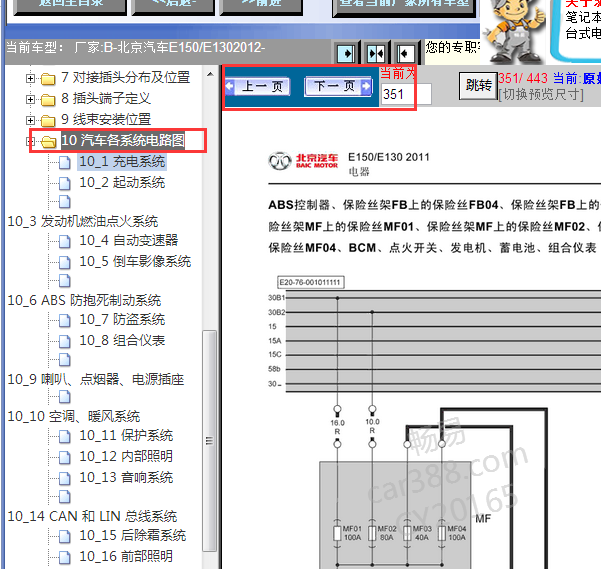601x569 pixels.
Task: Open 10_7 防盗系统 page
Action: [122, 320]
